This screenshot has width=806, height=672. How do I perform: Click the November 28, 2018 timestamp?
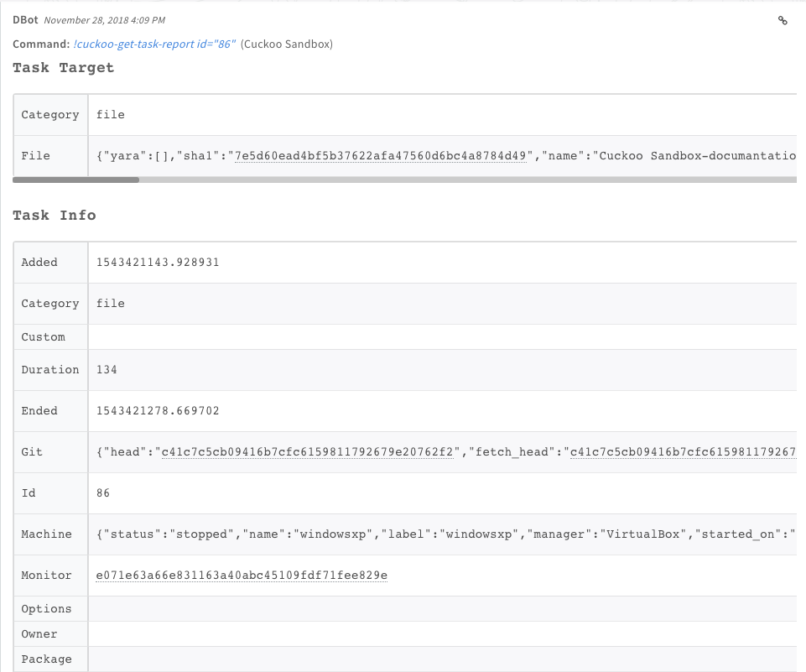[x=104, y=20]
